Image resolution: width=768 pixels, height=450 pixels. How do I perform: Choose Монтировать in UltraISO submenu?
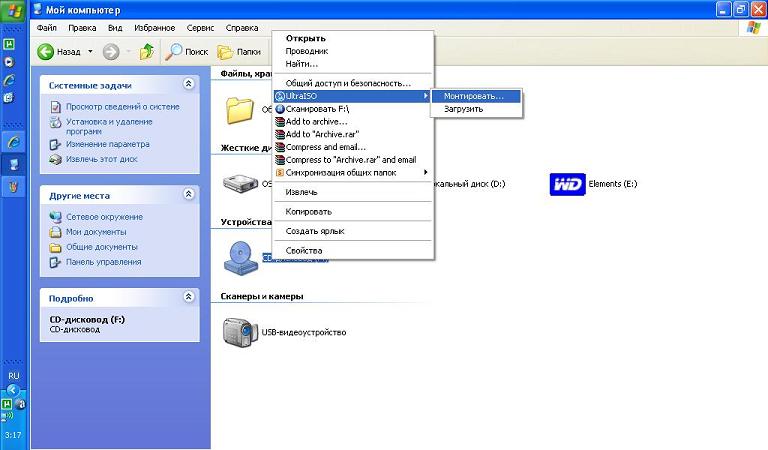(x=474, y=96)
